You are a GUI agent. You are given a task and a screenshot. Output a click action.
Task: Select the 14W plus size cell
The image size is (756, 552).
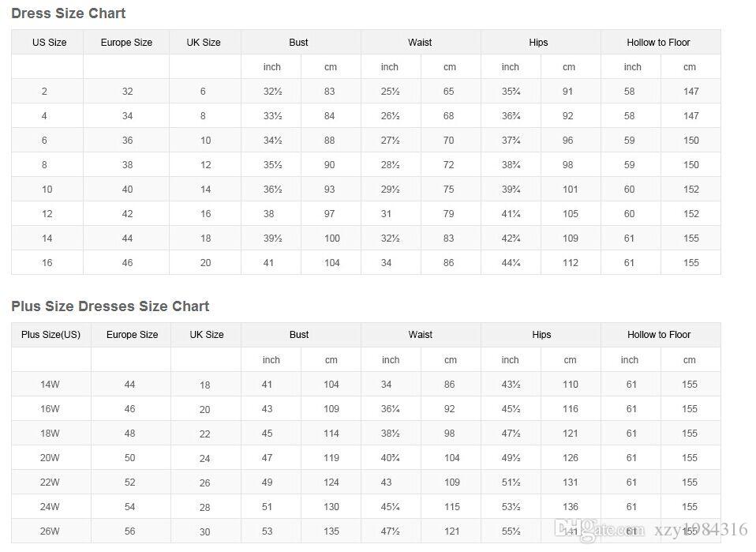50,384
